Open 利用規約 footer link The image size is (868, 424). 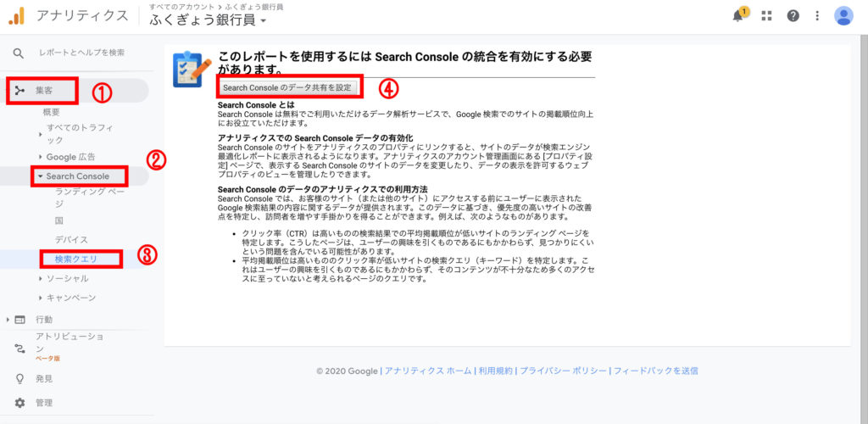point(495,371)
